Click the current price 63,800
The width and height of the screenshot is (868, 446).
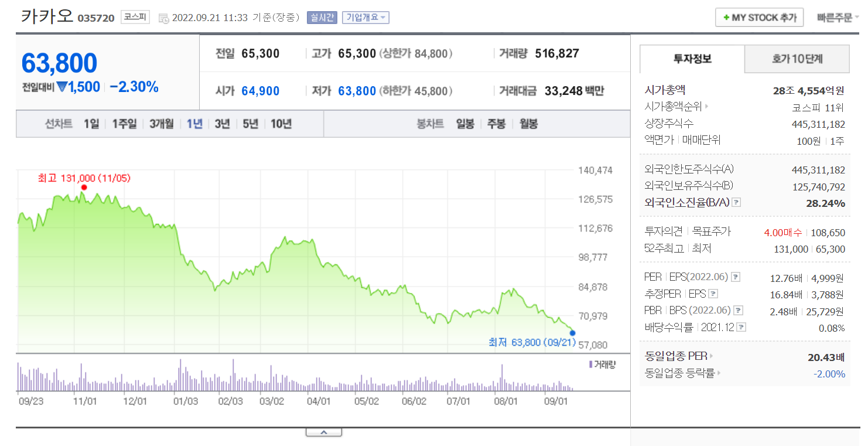(x=59, y=63)
